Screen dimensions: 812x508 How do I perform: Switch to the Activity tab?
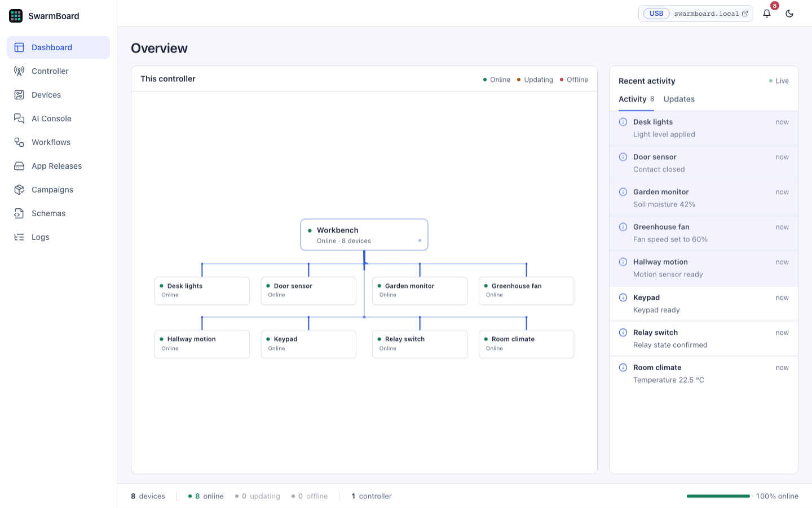coord(636,99)
